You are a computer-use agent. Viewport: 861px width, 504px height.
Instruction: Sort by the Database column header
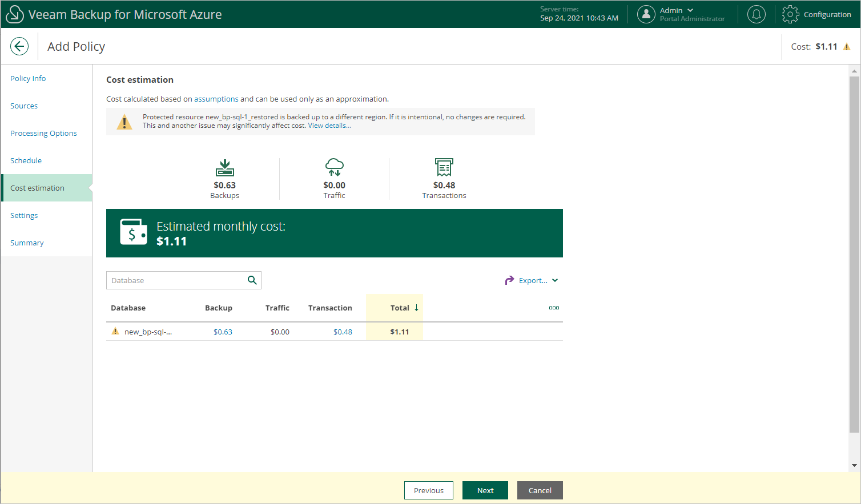(x=128, y=308)
